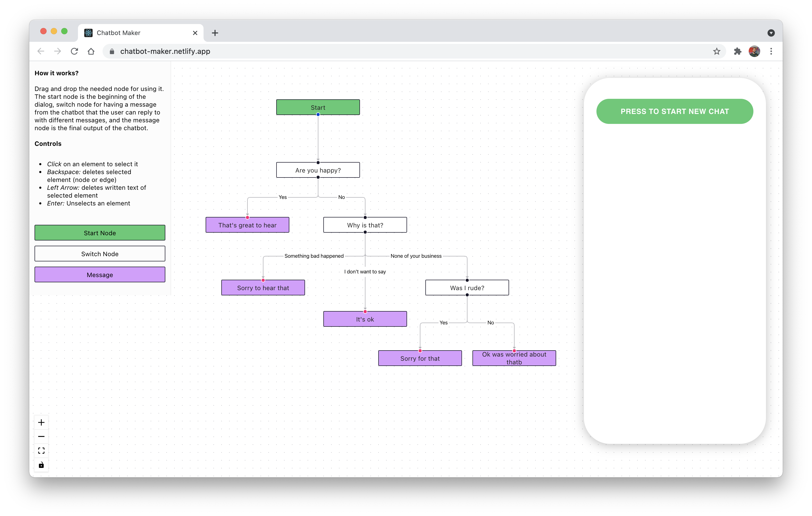Toggle the canvas lock icon
This screenshot has height=516, width=812.
(41, 465)
